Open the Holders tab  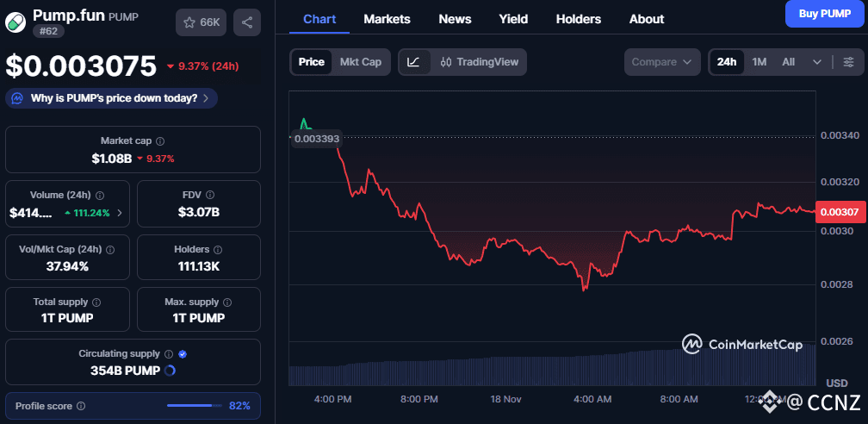click(579, 19)
